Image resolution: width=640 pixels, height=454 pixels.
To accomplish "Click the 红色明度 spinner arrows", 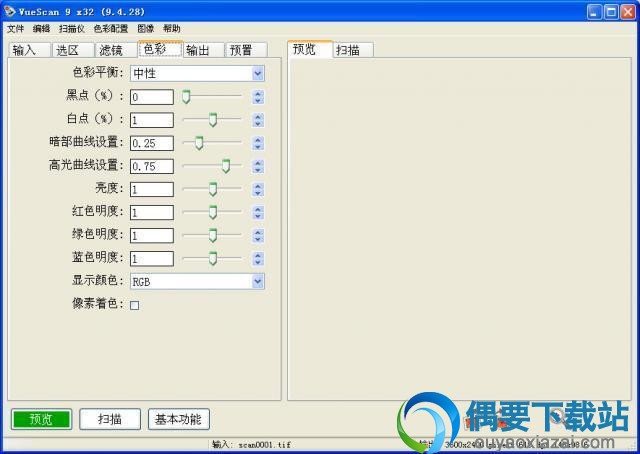I will (258, 212).
